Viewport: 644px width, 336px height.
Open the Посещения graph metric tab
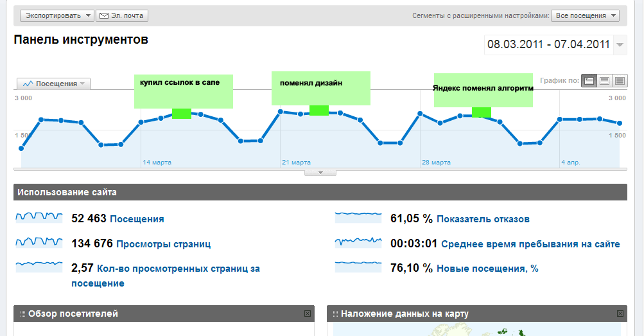click(x=53, y=84)
